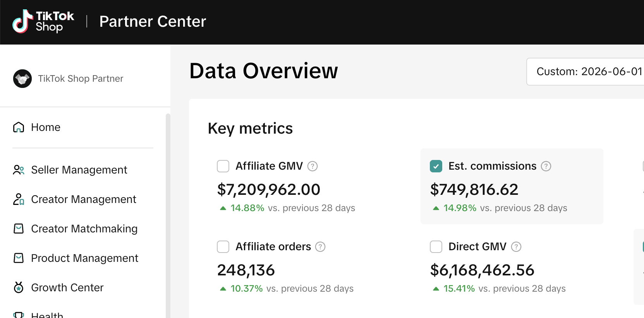644x318 pixels.
Task: Uncheck the Est. commissions checkbox
Action: pos(436,166)
